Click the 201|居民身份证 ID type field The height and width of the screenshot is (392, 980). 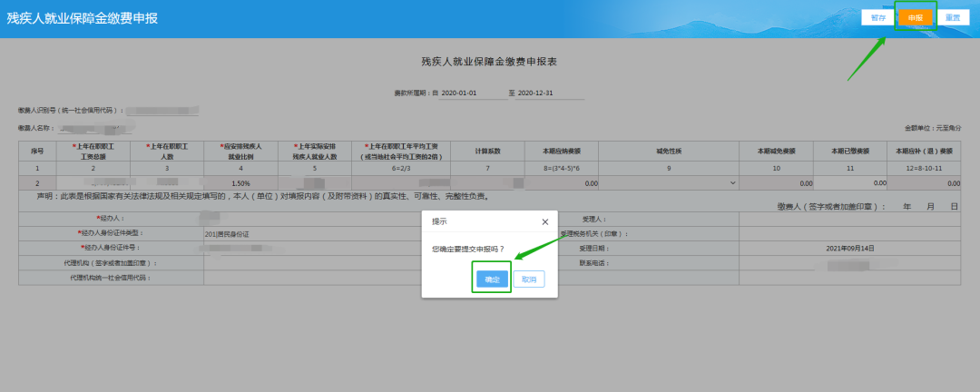312,234
